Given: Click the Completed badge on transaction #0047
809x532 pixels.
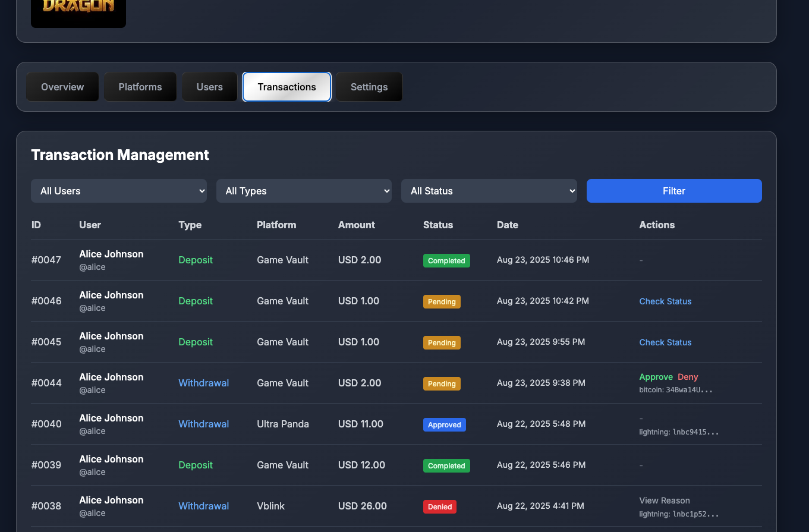Looking at the screenshot, I should click(446, 260).
